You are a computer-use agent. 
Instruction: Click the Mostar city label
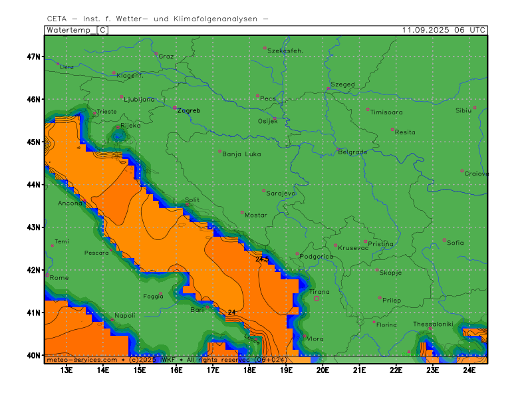point(256,215)
